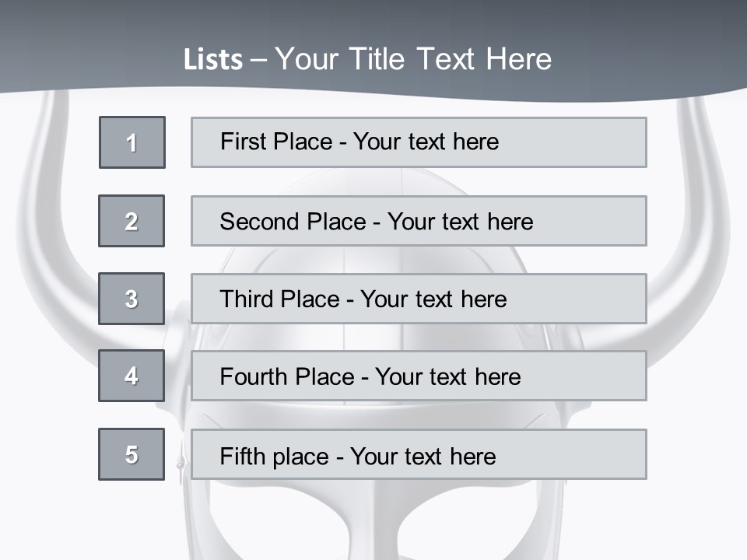Click the 'Fifth place - Your text here' bar
747x560 pixels.
pos(419,454)
